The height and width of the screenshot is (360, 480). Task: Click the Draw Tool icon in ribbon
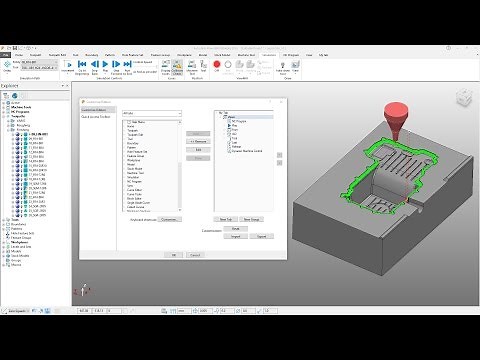[x=295, y=66]
